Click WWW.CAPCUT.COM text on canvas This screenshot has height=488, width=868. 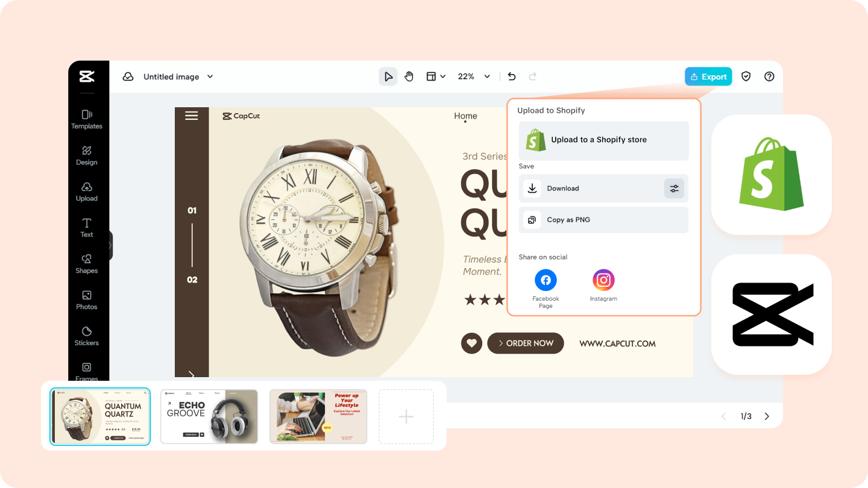pos(617,343)
